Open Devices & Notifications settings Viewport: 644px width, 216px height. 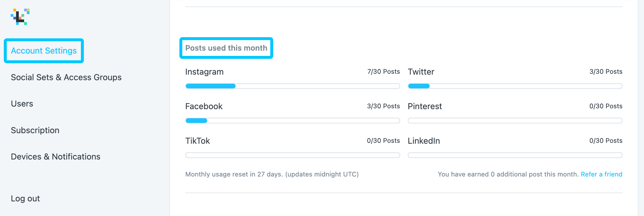coord(56,157)
